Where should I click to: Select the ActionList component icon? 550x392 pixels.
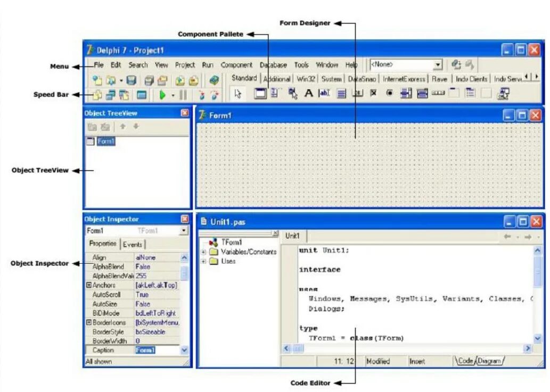pyautogui.click(x=503, y=94)
